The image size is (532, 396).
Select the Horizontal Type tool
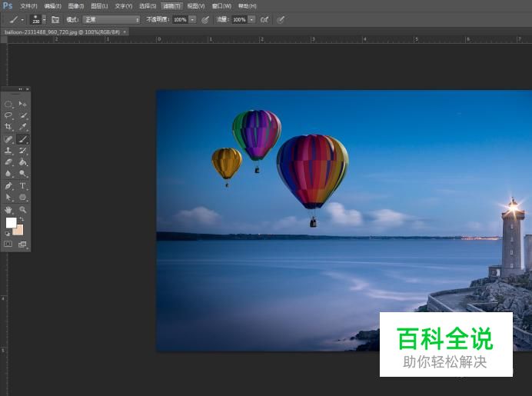[23, 186]
